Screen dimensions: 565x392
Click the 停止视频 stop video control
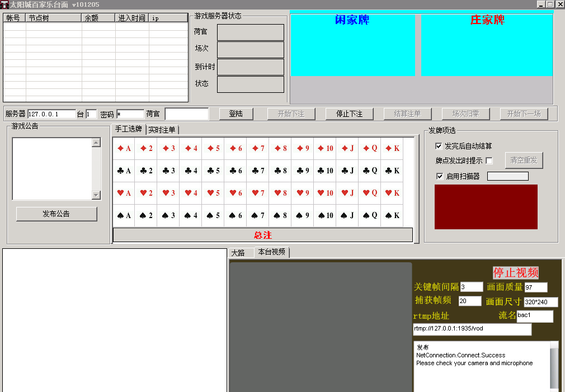[515, 272]
